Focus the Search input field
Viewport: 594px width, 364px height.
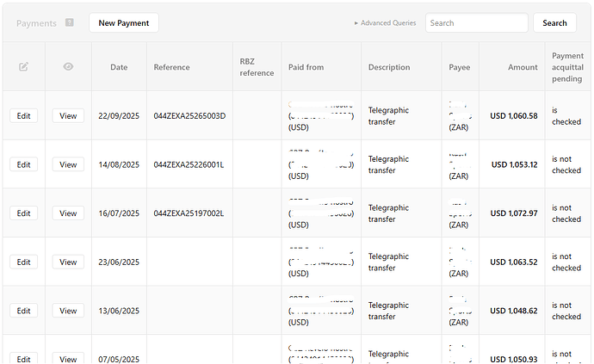pyautogui.click(x=477, y=23)
